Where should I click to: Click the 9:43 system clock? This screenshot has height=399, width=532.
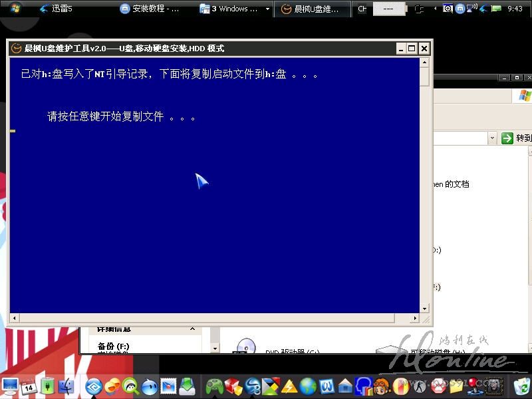click(515, 9)
